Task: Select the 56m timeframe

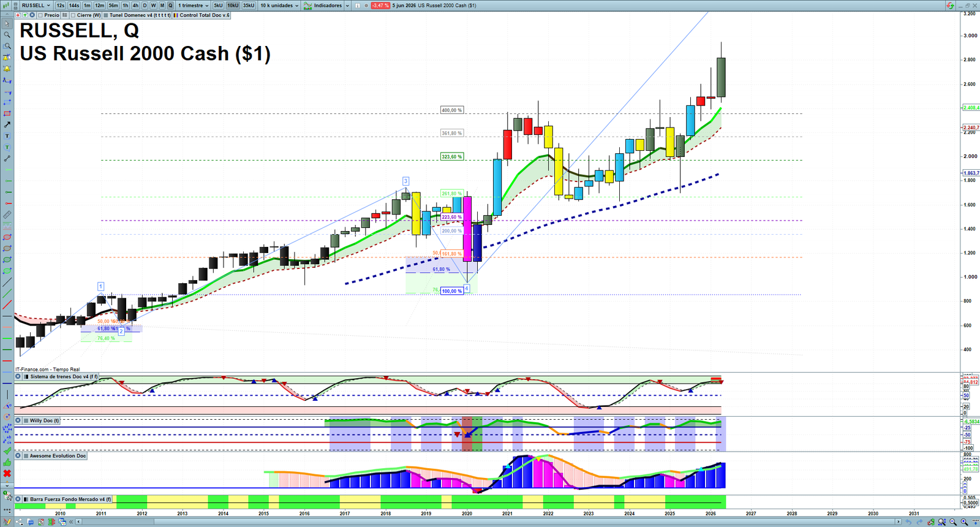Action: (x=113, y=6)
